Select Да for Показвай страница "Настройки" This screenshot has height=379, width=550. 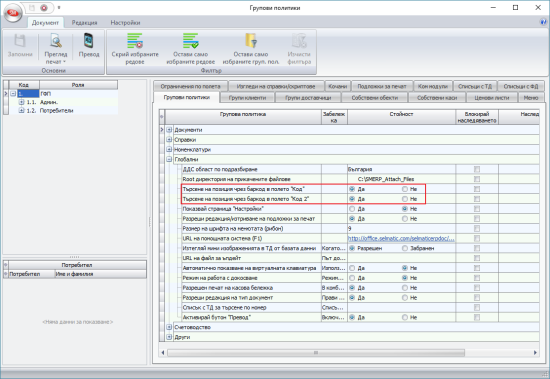coord(352,209)
